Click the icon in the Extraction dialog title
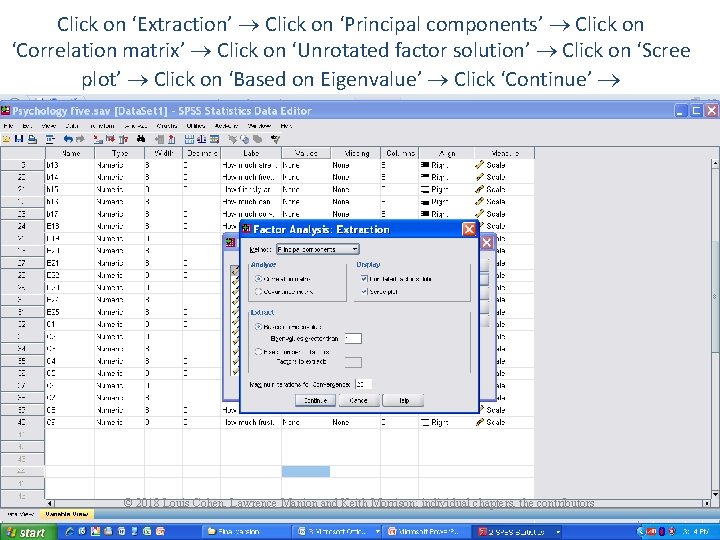The height and width of the screenshot is (540, 720). click(247, 229)
